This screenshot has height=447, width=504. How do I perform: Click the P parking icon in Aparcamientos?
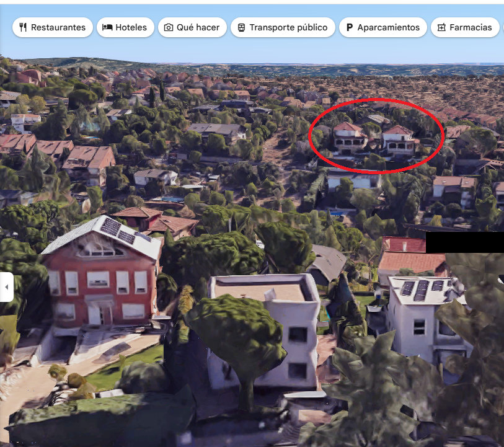coord(350,28)
